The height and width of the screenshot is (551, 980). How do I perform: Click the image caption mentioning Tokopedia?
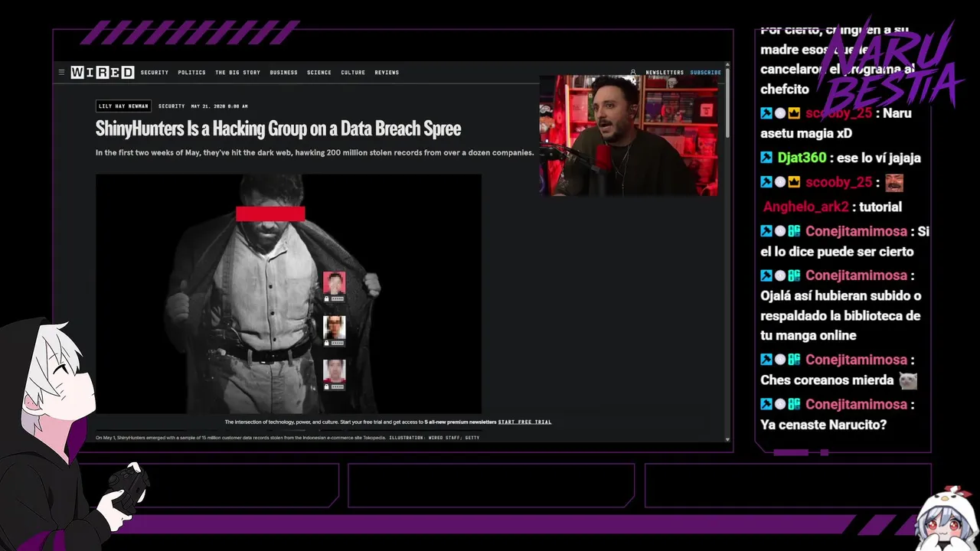point(241,438)
